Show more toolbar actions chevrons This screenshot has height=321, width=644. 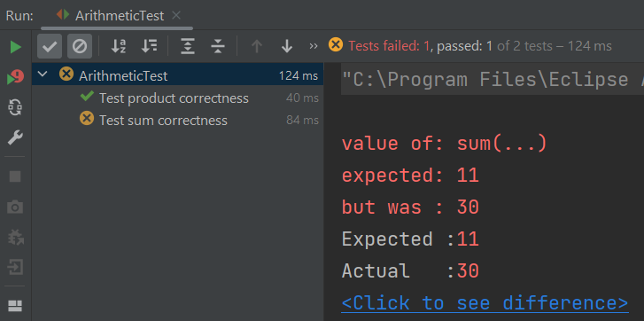(314, 46)
